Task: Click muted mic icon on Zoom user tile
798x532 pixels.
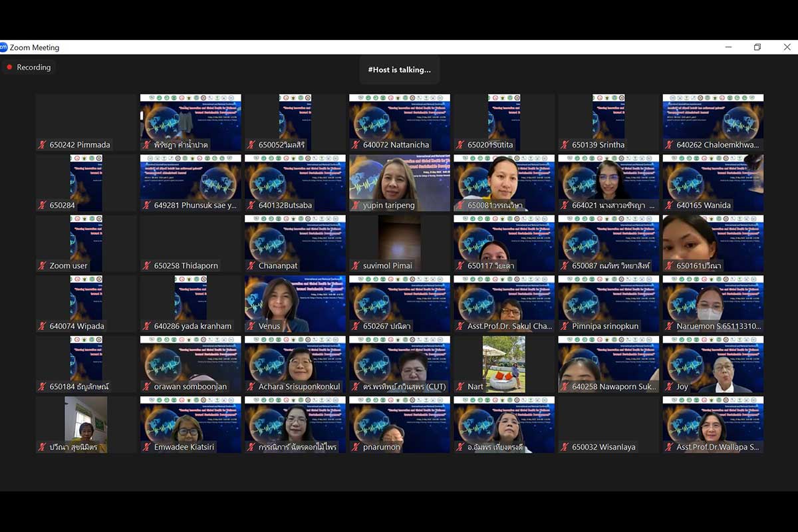Action: [43, 266]
